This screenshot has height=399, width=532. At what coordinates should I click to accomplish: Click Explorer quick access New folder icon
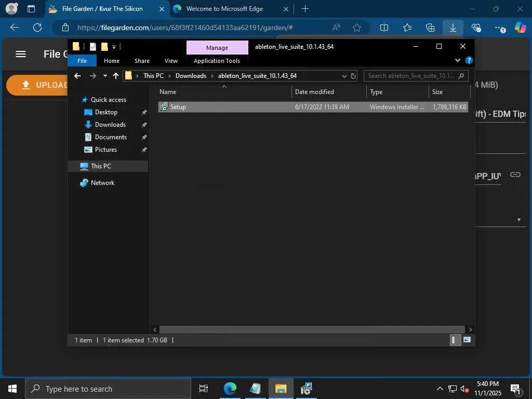pyautogui.click(x=104, y=46)
